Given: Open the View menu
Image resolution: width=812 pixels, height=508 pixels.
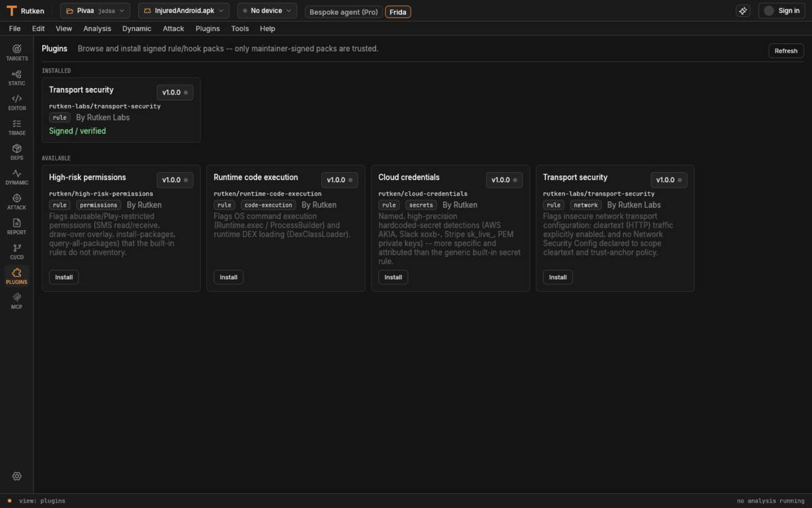Looking at the screenshot, I should click(64, 28).
